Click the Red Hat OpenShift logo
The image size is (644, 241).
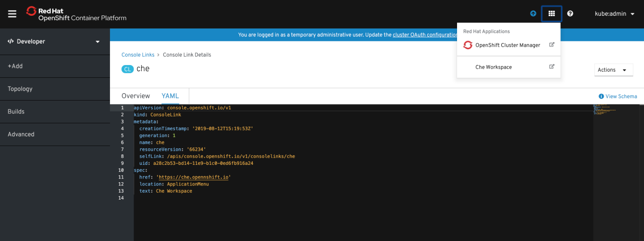[x=77, y=14]
